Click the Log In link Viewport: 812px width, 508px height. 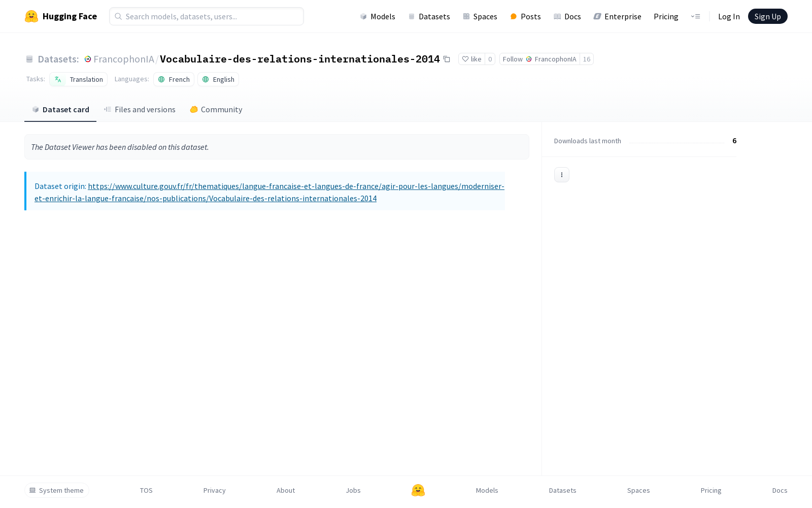729,16
